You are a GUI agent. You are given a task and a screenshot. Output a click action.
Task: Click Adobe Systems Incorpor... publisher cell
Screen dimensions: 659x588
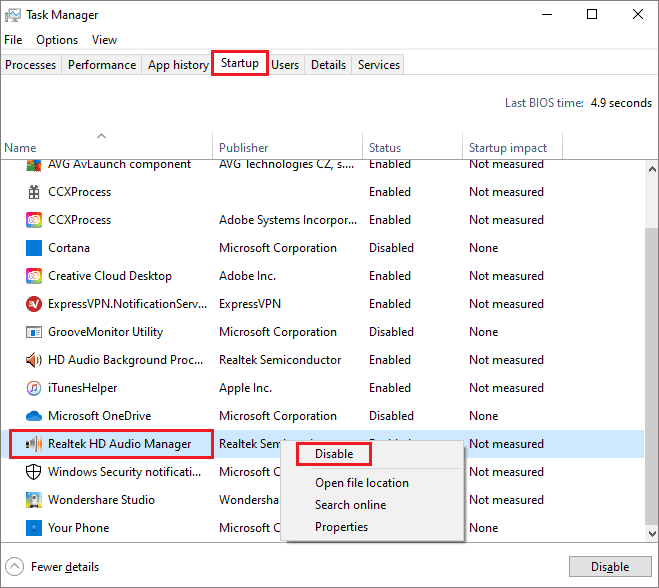pos(288,220)
